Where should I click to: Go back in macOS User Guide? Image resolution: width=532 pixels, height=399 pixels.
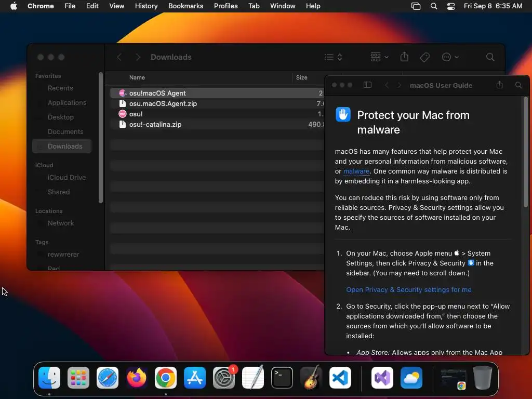pyautogui.click(x=387, y=85)
